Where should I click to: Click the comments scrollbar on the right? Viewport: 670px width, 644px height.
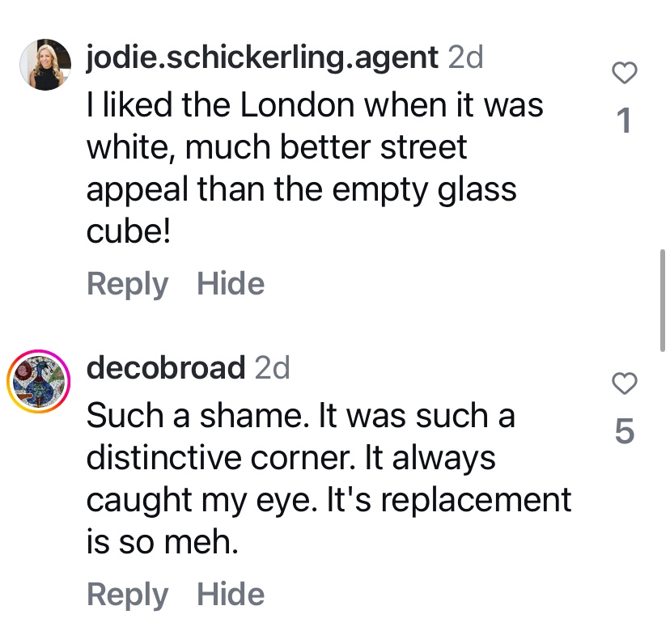[x=663, y=299]
